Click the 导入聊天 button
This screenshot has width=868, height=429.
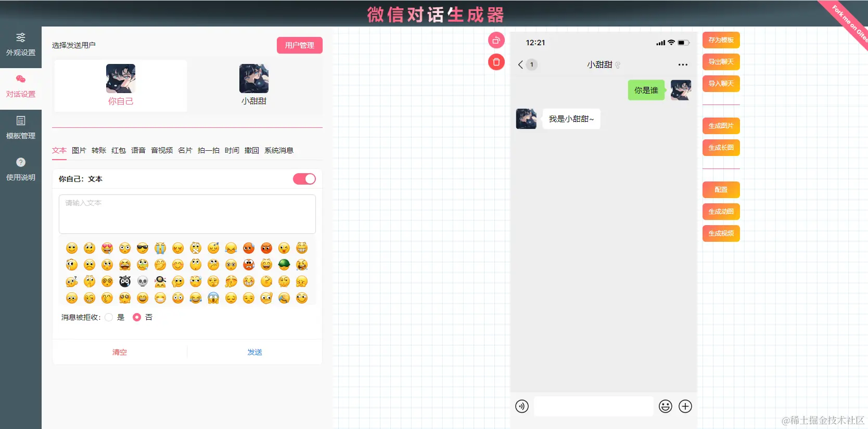[x=721, y=84]
